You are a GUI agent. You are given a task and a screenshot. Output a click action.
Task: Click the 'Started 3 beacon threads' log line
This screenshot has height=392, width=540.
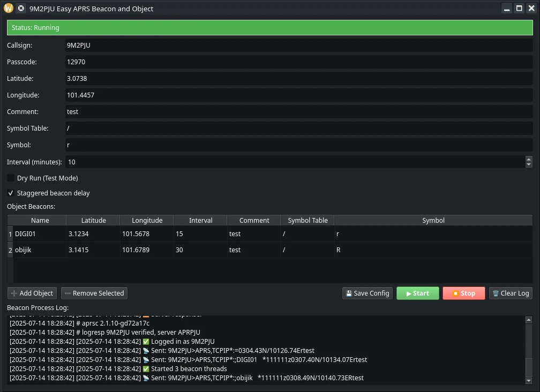118,369
